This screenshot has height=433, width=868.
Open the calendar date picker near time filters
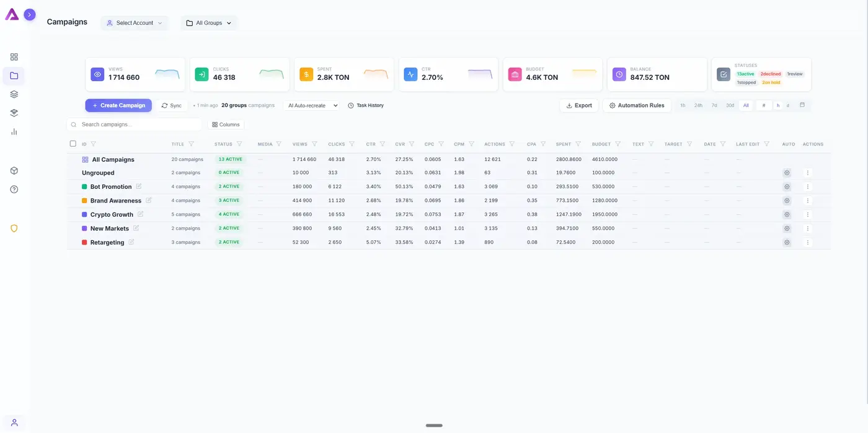click(x=802, y=105)
